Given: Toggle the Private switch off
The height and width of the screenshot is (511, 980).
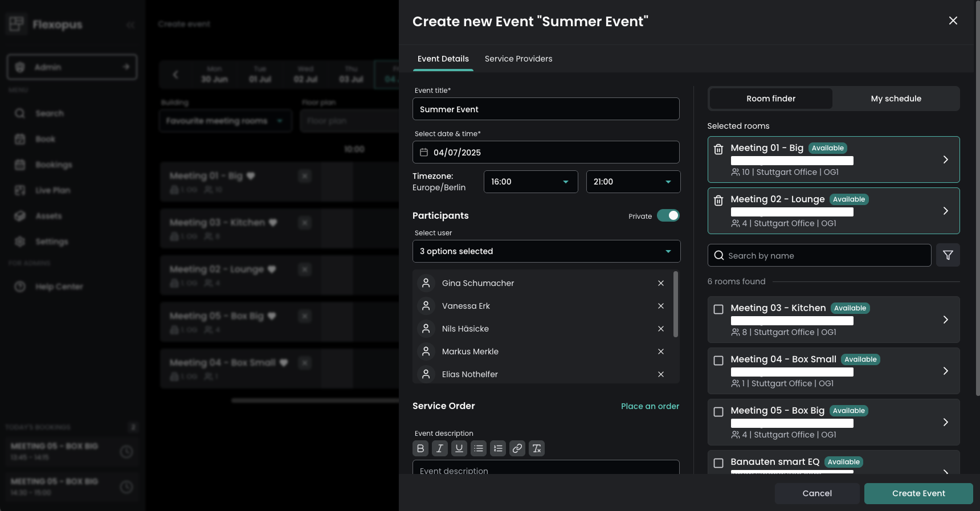Looking at the screenshot, I should tap(668, 215).
